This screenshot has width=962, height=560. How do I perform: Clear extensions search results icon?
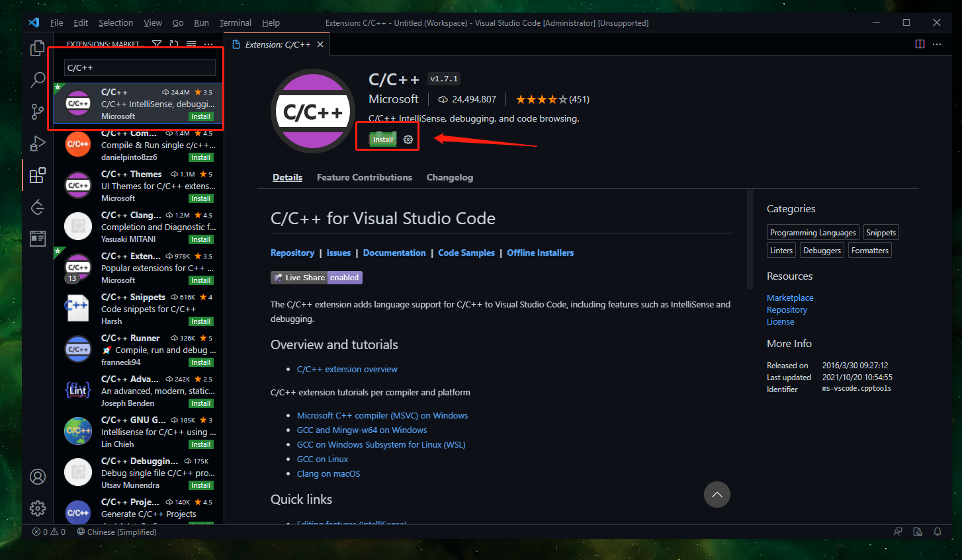click(x=191, y=44)
